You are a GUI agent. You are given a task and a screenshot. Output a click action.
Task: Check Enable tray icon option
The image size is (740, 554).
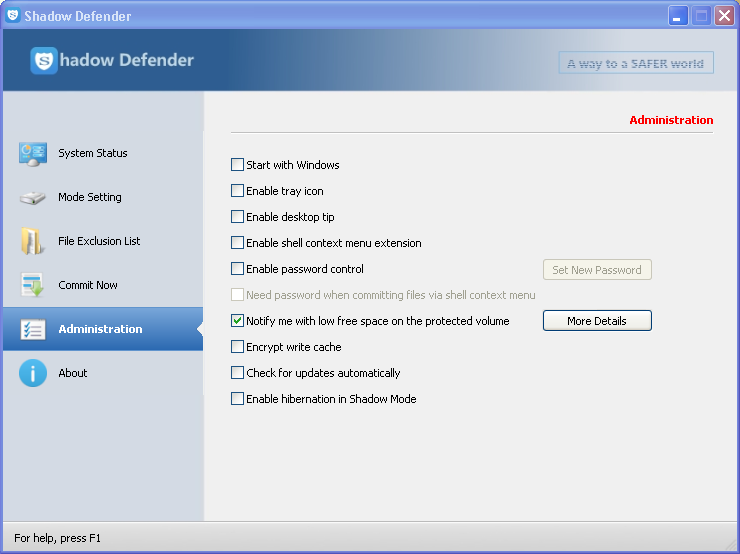click(x=237, y=191)
